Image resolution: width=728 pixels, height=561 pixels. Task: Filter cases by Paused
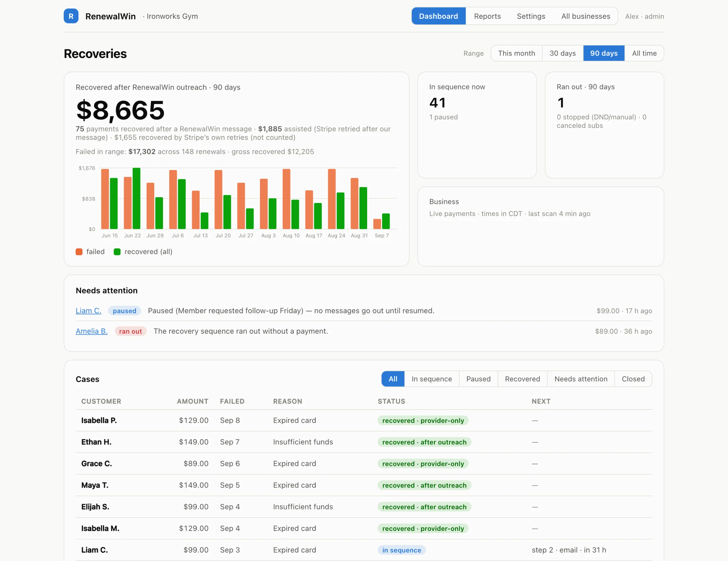(478, 379)
